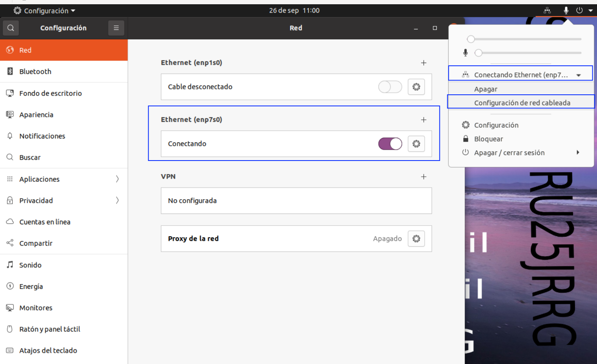Collapse the Conectando Ethernet submenu arrow
Viewport: 597px width, 364px height.
[x=578, y=75]
